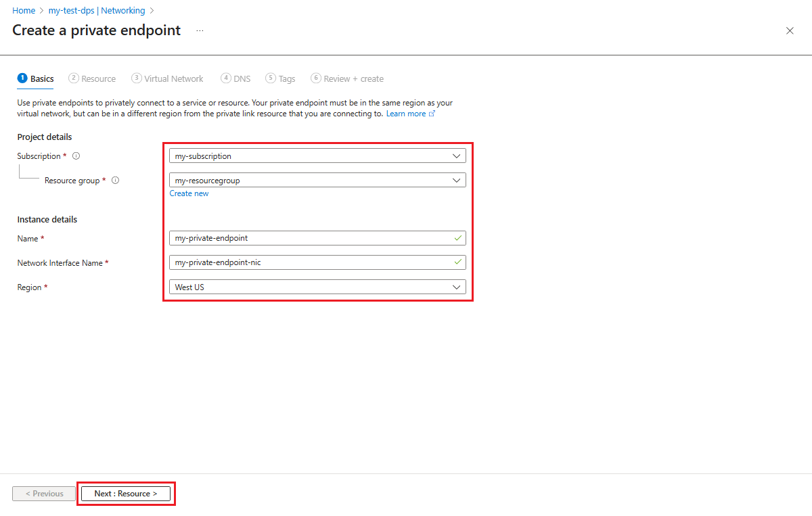Screen dimensions: 812x516
Task: Close the Create a private endpoint pane
Action: click(790, 30)
